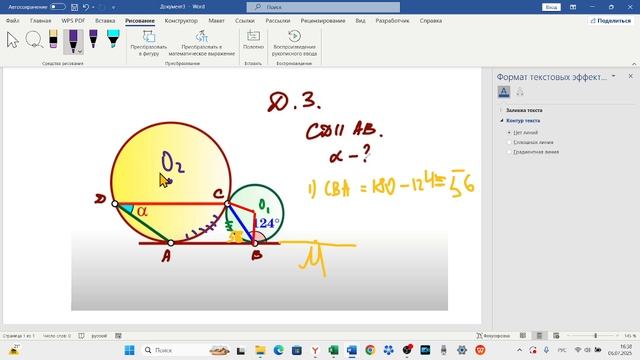This screenshot has height=360, width=640.
Task: Click the Вход sign-in button
Action: pos(551,7)
